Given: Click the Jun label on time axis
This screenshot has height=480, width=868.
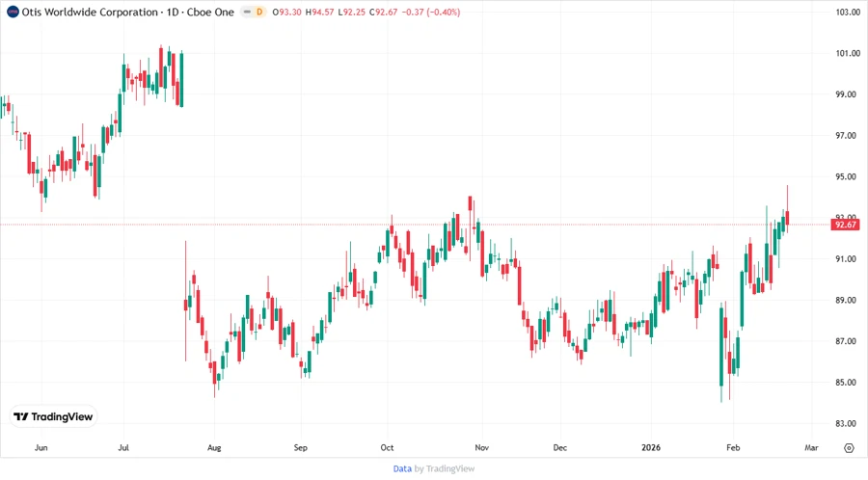Looking at the screenshot, I should click(x=41, y=447).
